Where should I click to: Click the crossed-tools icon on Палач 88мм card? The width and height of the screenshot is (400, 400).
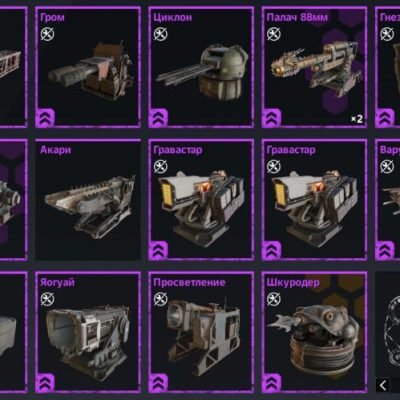274,34
